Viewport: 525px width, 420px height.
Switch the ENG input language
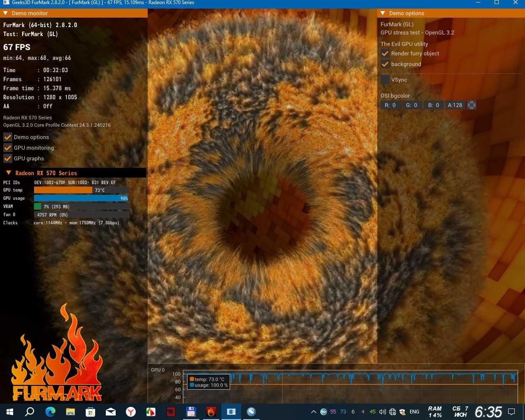tap(414, 412)
